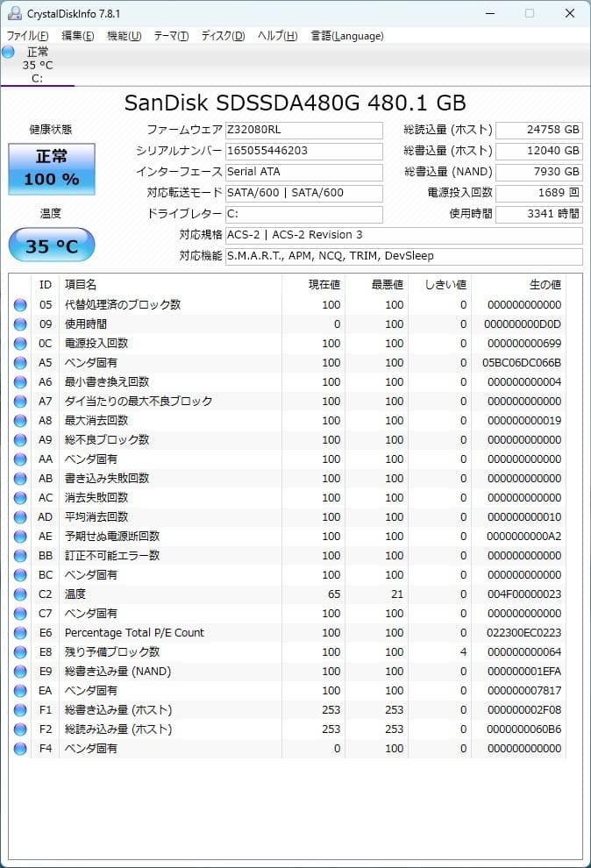Click status orb for attribute A5 row
Screen dimensions: 591x868
tap(20, 363)
